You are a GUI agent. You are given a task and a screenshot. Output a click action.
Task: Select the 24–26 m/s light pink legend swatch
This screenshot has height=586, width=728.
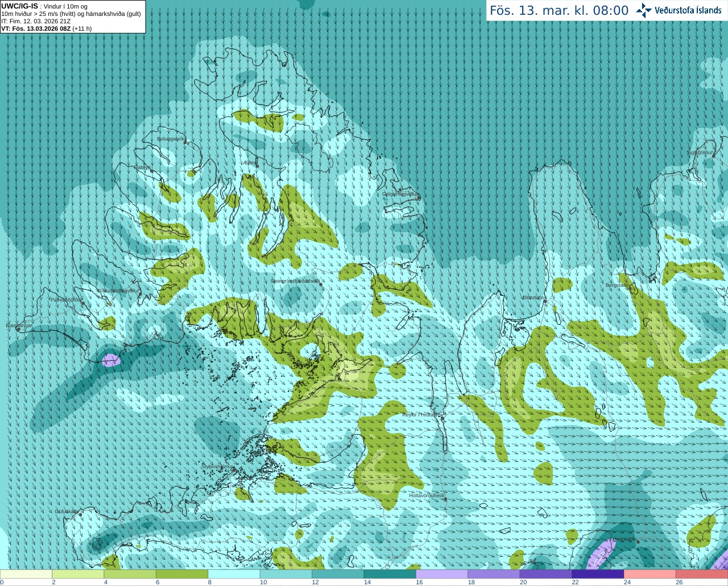[650, 574]
